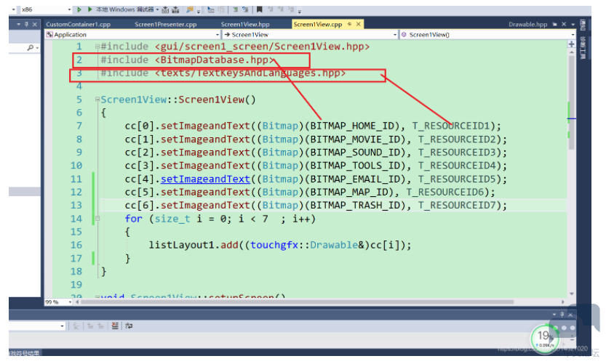
Task: Click the search magnifier in left panel
Action: [30, 48]
